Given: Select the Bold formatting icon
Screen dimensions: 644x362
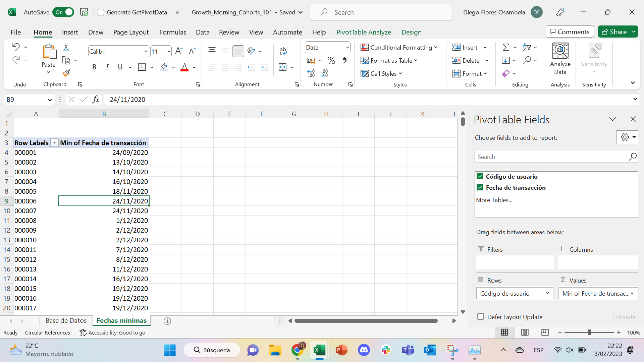Looking at the screenshot, I should (x=94, y=67).
